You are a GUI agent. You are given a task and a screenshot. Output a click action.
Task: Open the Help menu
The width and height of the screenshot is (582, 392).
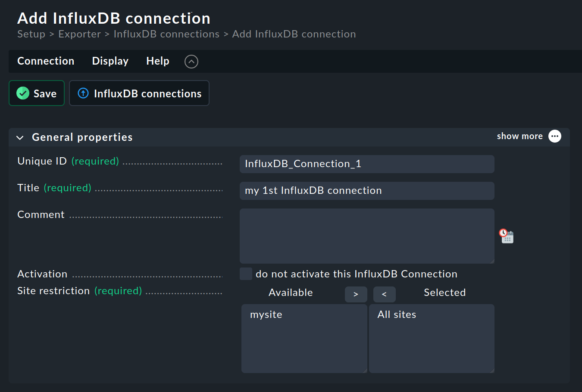[157, 61]
